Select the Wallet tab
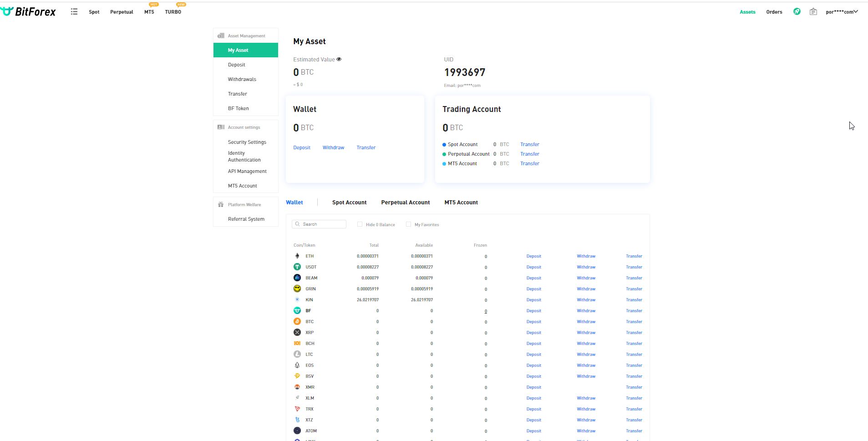868x441 pixels. (x=294, y=203)
